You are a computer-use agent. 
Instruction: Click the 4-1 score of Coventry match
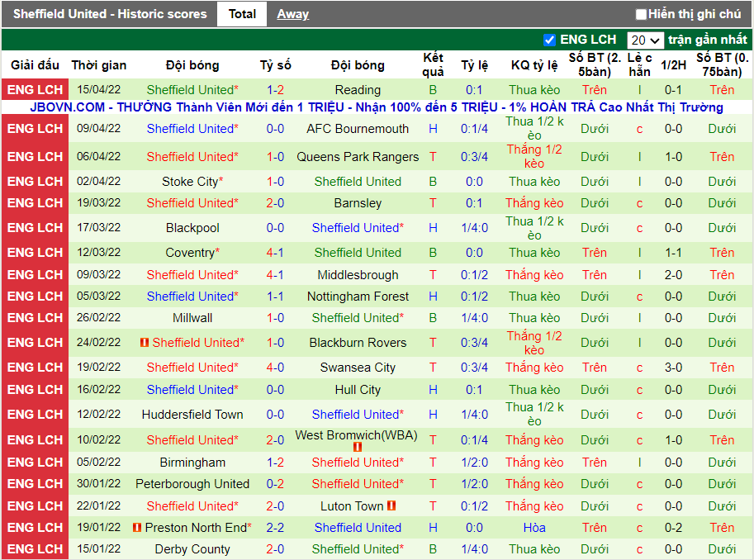coord(276,253)
